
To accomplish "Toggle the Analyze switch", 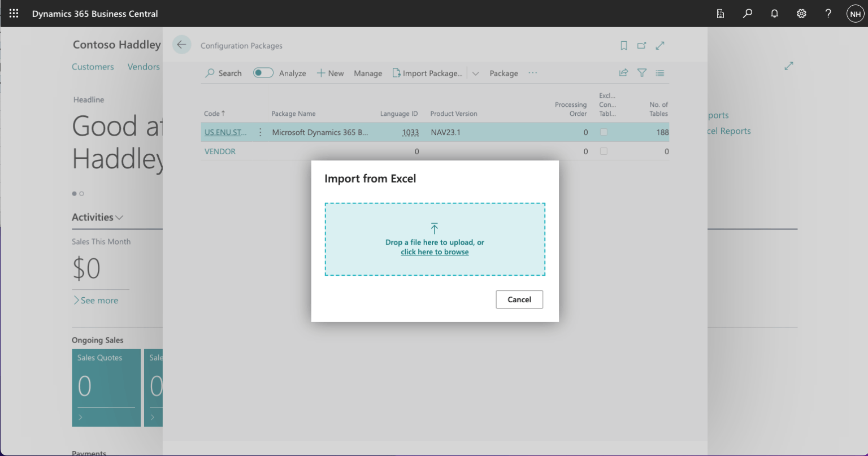I will 263,73.
